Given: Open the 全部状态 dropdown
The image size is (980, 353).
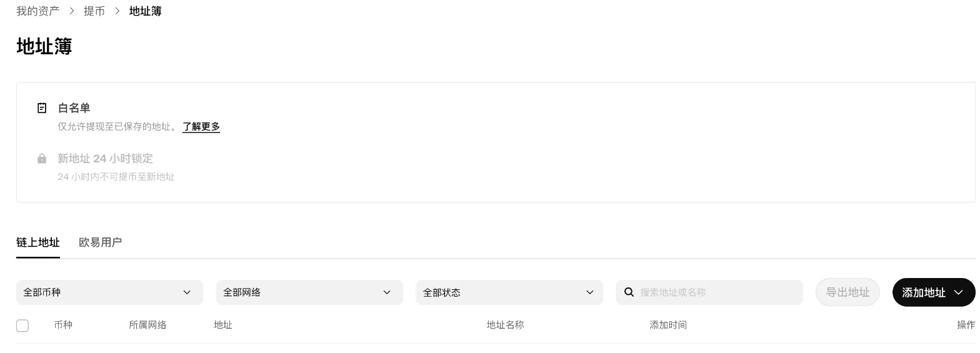Looking at the screenshot, I should click(x=509, y=292).
